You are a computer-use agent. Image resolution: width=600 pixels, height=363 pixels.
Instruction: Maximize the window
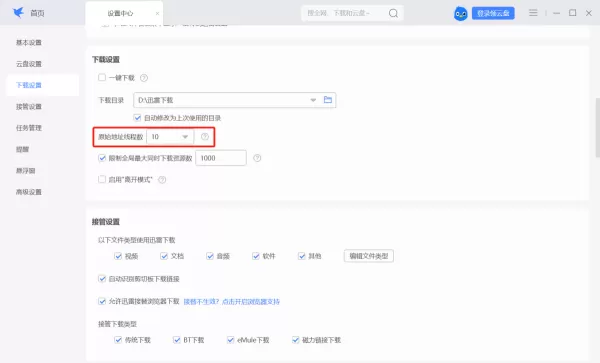(x=572, y=13)
